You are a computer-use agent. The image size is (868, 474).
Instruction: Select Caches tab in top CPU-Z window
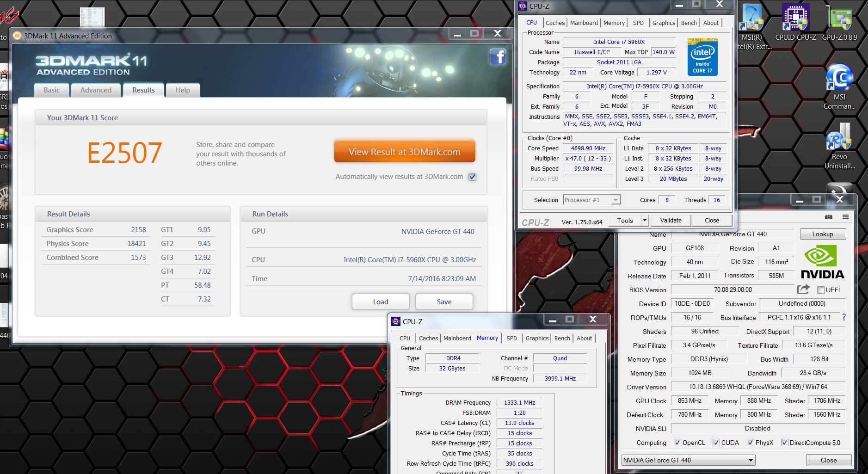(555, 23)
